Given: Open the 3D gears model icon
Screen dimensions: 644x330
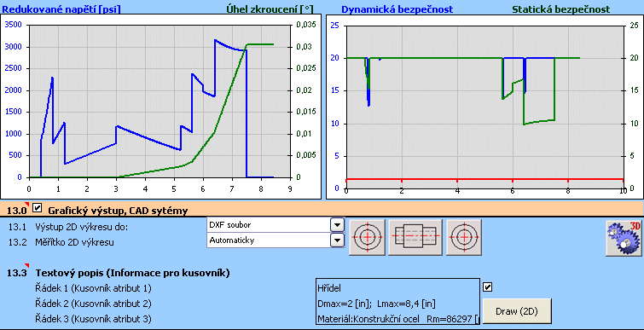Looking at the screenshot, I should [x=624, y=235].
